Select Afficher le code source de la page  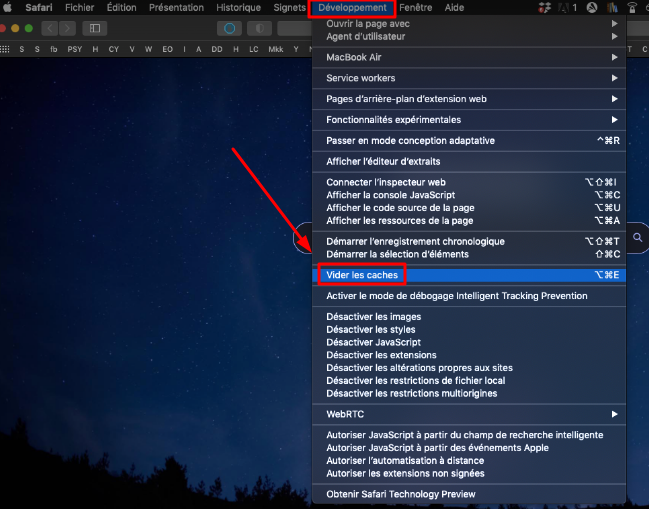[469, 208]
